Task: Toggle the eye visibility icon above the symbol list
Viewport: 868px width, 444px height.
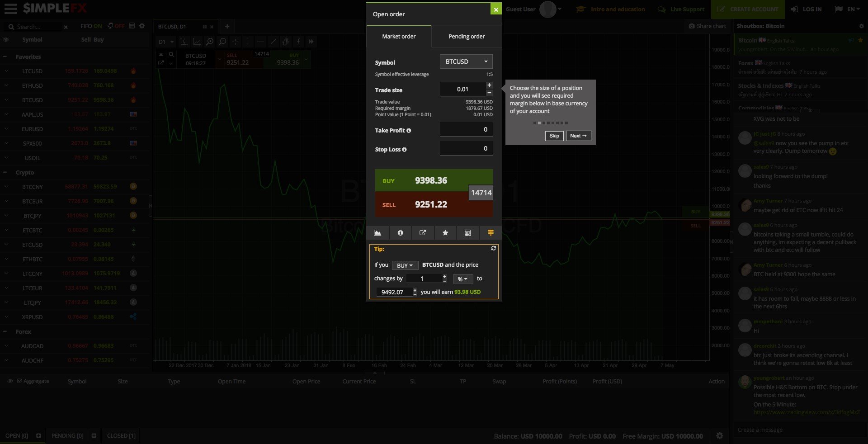Action: click(6, 39)
